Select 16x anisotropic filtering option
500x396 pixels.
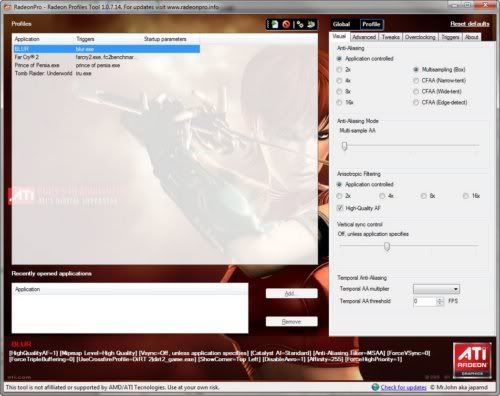466,196
